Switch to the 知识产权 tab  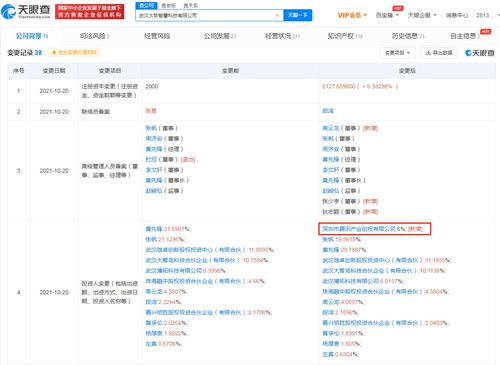click(x=345, y=36)
